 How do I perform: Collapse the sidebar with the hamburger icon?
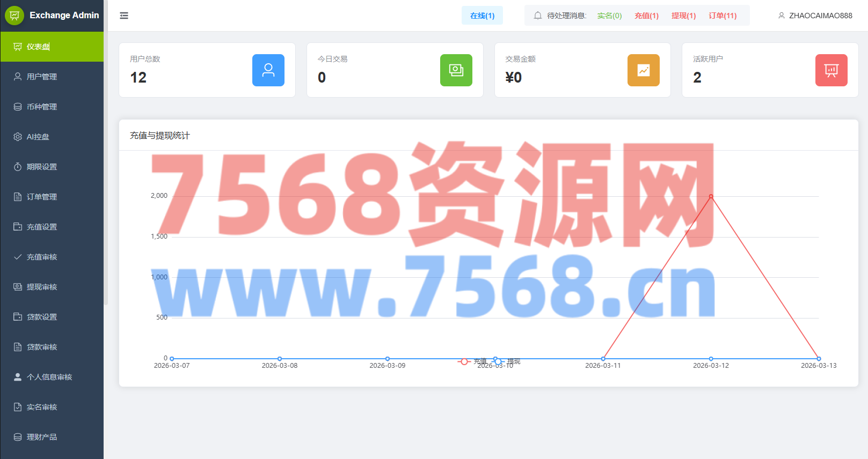(124, 16)
